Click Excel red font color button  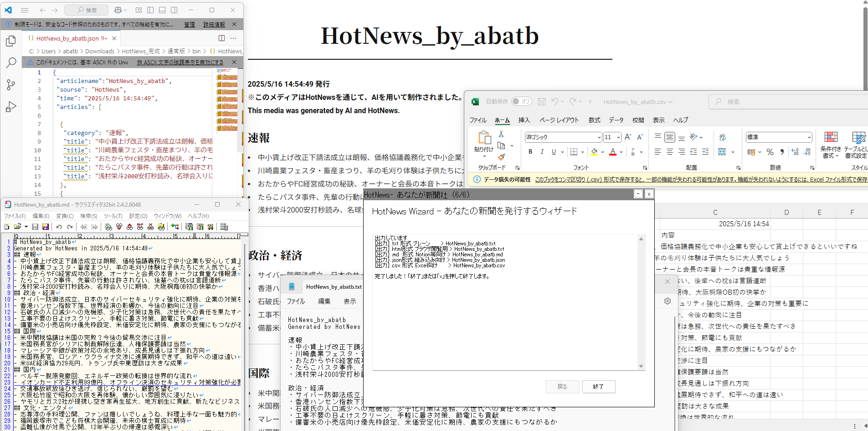(613, 151)
